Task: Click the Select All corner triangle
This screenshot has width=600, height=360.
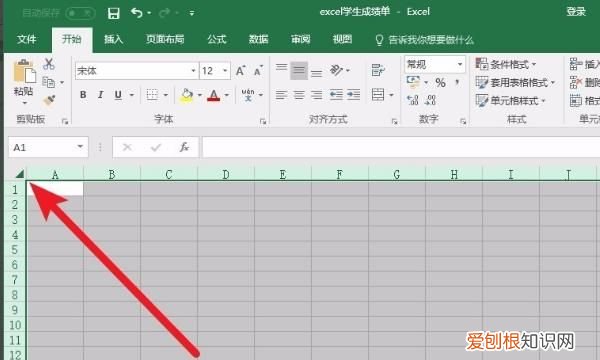Action: click(x=19, y=174)
